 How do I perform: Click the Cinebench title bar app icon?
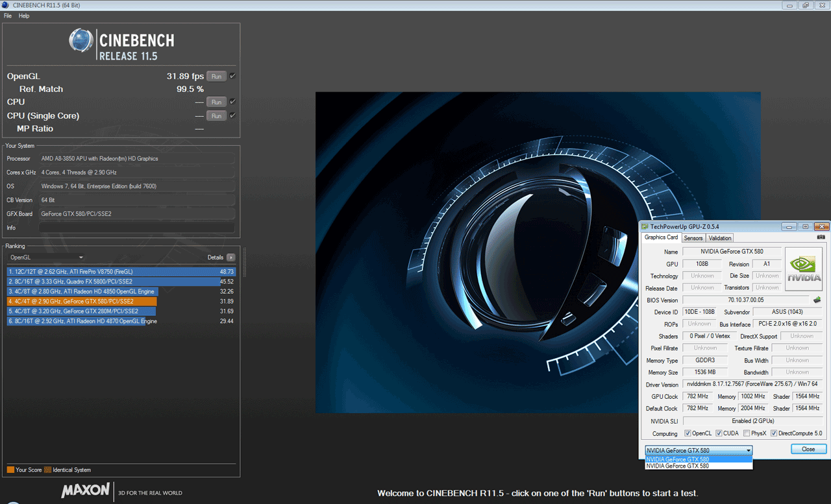[6, 5]
